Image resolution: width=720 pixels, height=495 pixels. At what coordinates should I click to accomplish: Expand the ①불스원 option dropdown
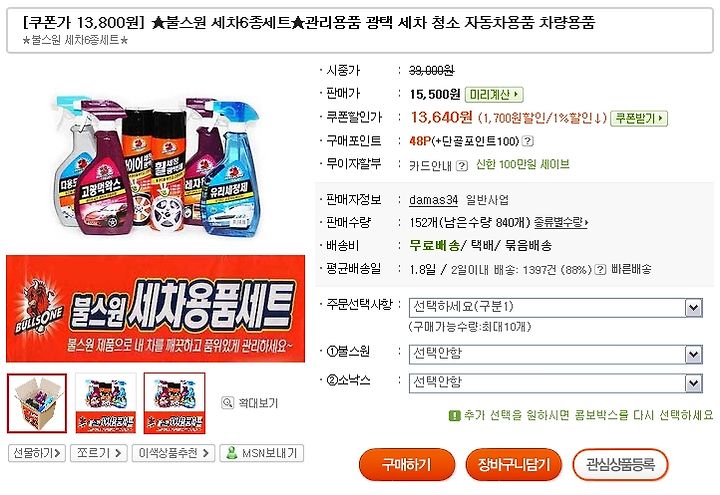pos(556,354)
